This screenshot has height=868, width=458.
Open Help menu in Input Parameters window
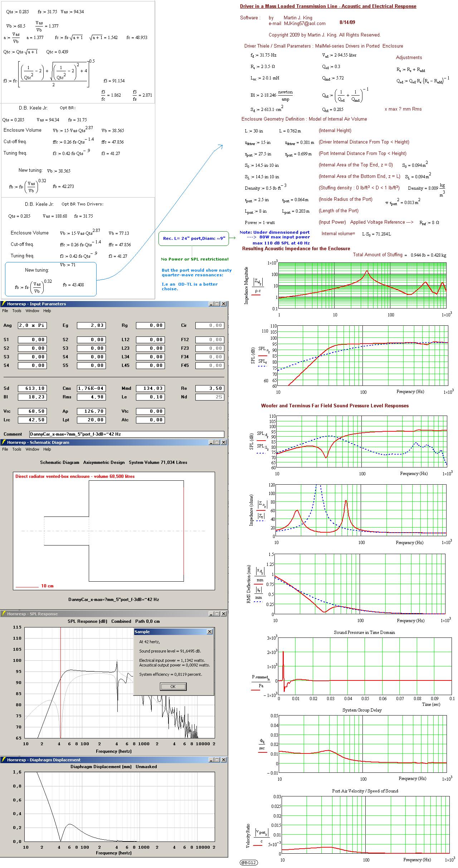(x=47, y=311)
